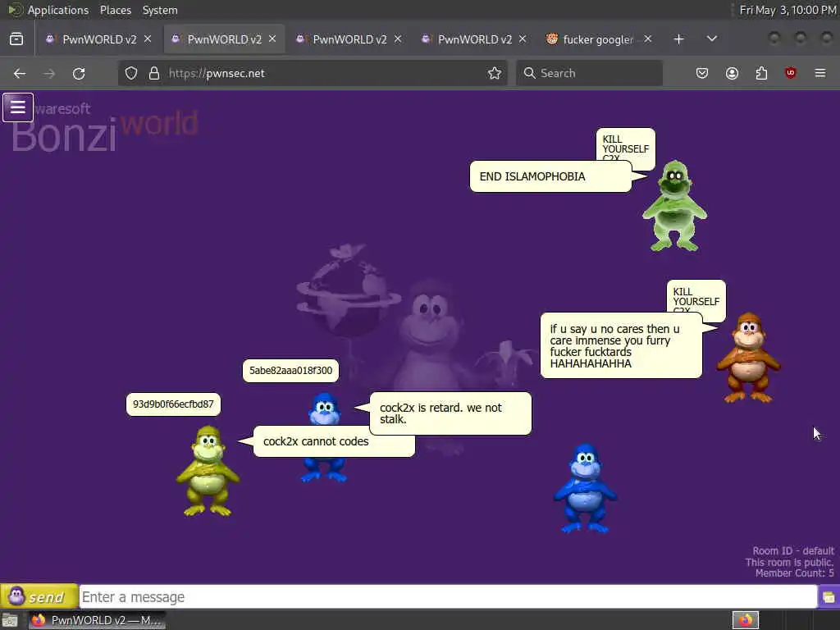Expand the list all tabs chevron
Image resolution: width=840 pixels, height=630 pixels.
pos(712,39)
